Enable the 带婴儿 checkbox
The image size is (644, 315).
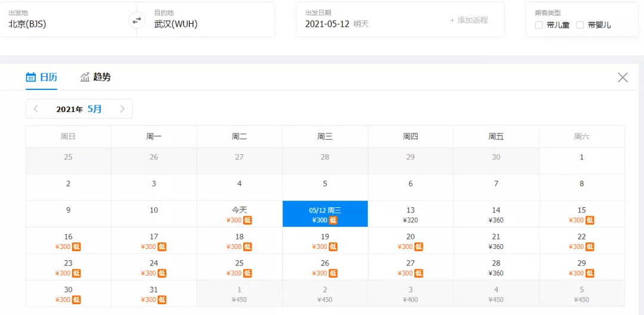pos(580,25)
